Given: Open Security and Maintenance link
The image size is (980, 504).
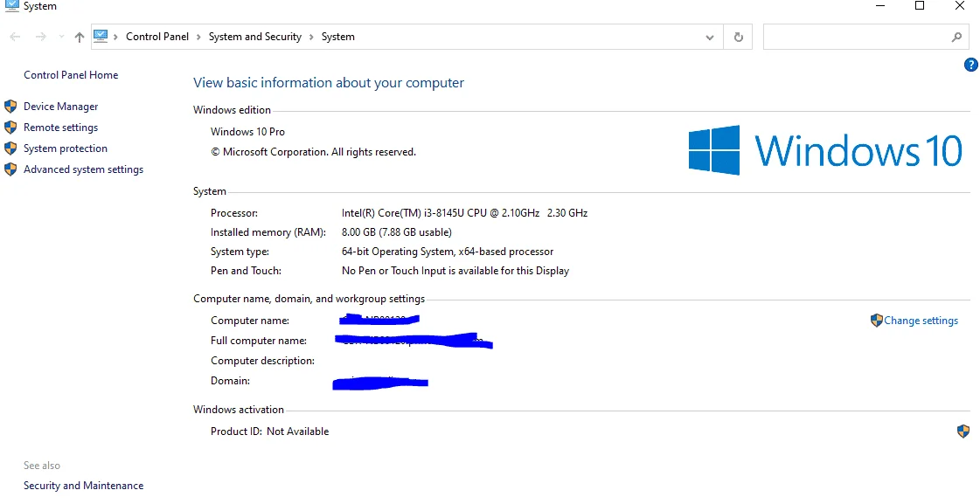Looking at the screenshot, I should (83, 486).
